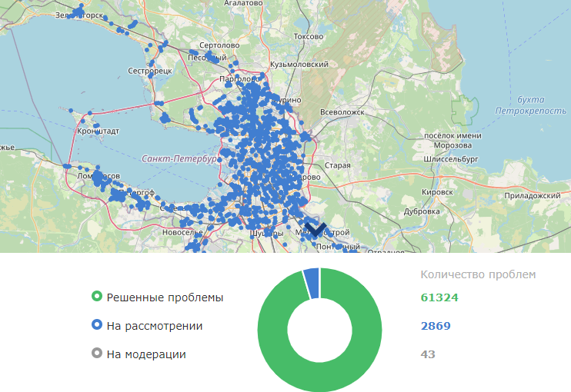Click the moderation count 43
Viewport: 571px width, 392px height.
(427, 354)
